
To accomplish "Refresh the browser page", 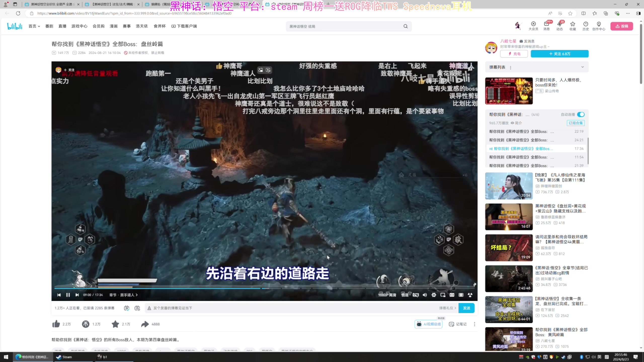I will (18, 13).
